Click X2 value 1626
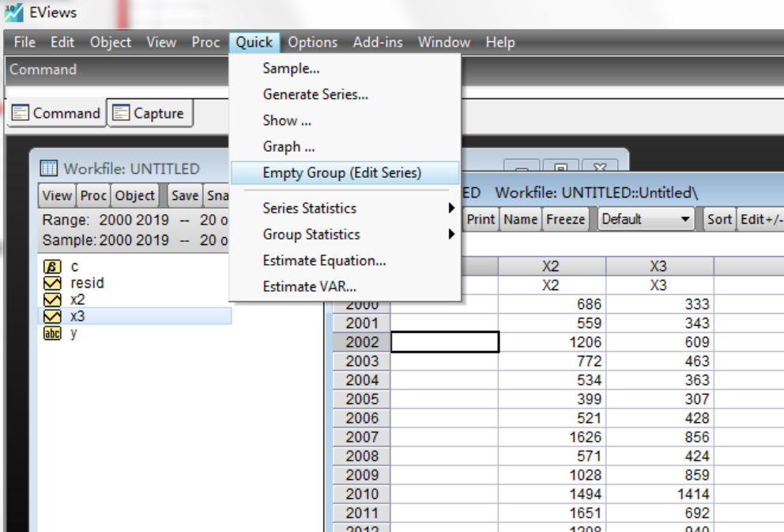 (552, 437)
